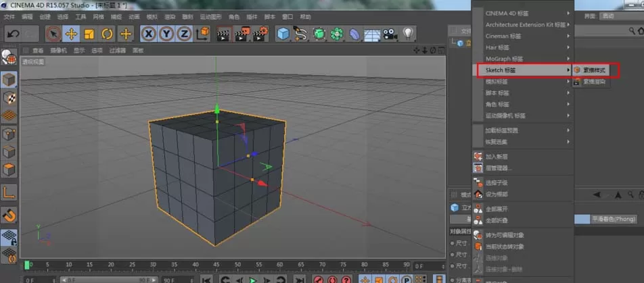This screenshot has width=644, height=283.
Task: Open the 模拟 menu in menu bar
Action: (152, 17)
